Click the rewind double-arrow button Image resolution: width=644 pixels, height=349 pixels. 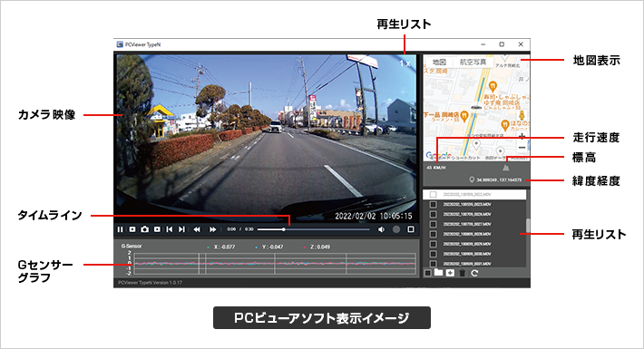[197, 229]
